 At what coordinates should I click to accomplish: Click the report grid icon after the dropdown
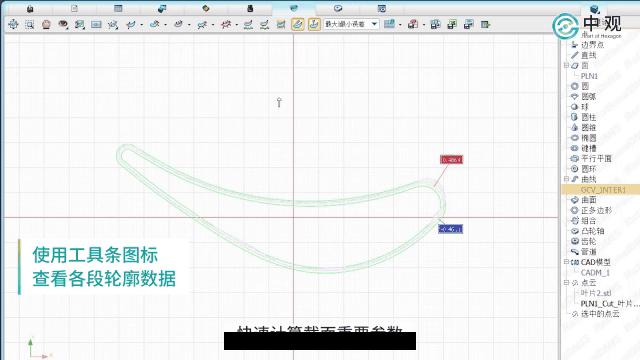coord(389,24)
